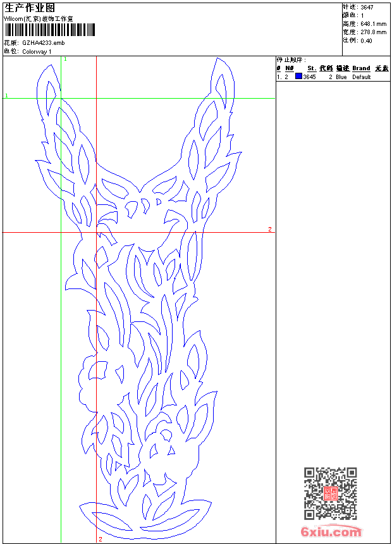This screenshot has width=392, height=544.
Task: Click the stitch count value 3647
Action: pos(367,7)
